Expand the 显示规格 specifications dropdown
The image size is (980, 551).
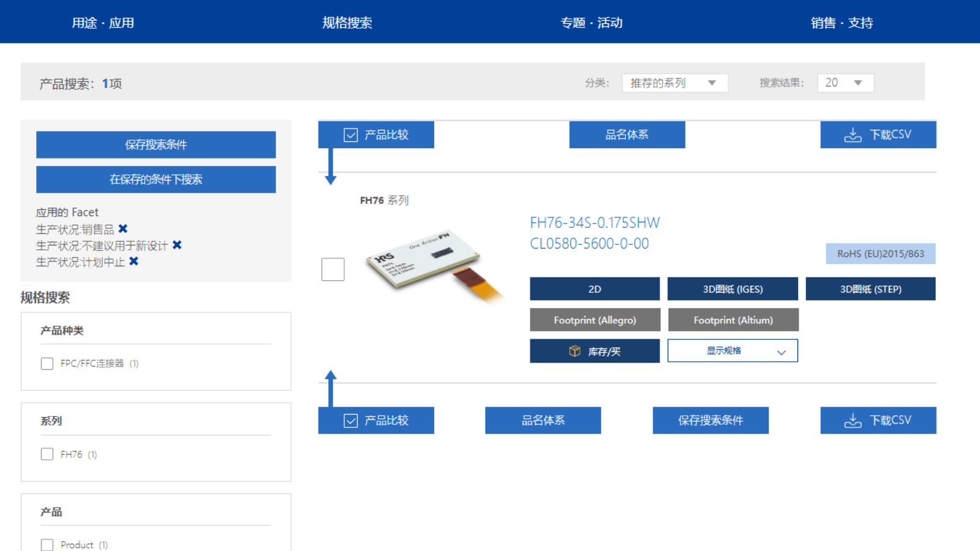pos(733,350)
